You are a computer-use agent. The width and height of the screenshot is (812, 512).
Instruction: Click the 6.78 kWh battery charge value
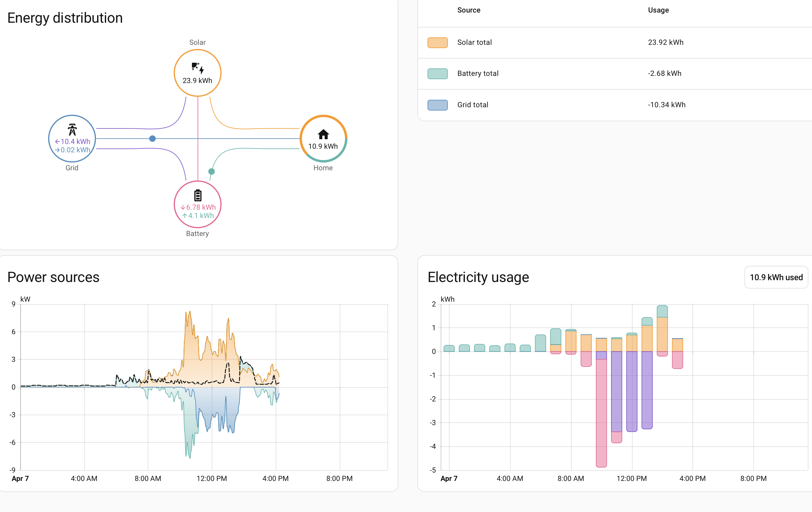pos(198,207)
